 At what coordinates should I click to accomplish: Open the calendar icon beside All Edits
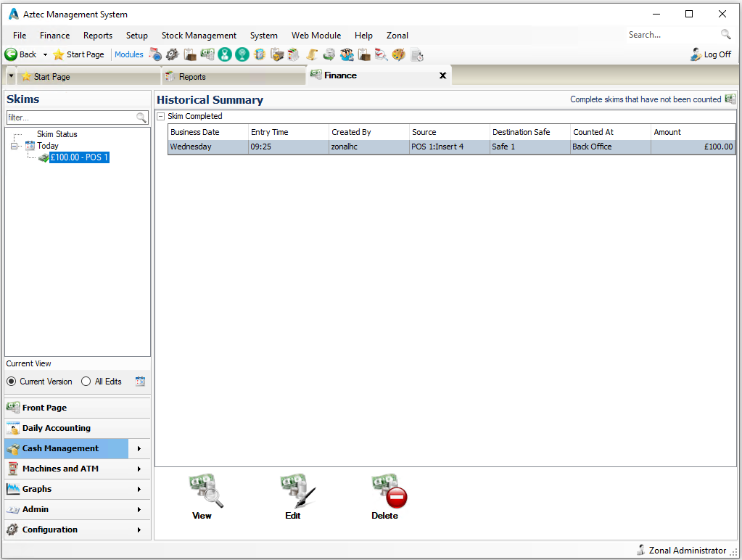(x=140, y=382)
